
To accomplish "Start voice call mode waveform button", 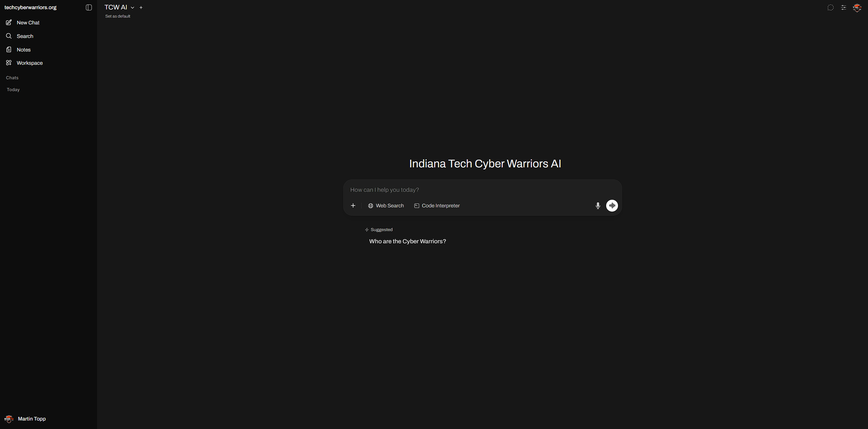I will [x=612, y=206].
